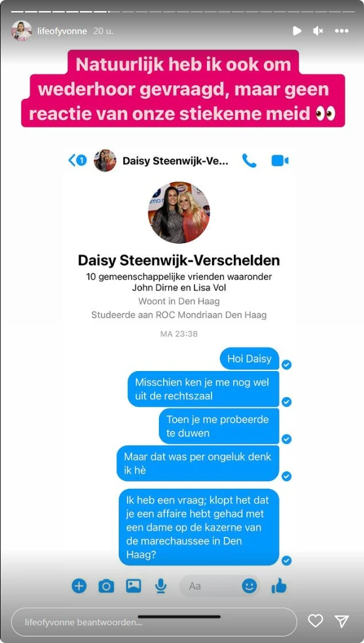Unmute the story audio
This screenshot has height=643, width=364.
pos(318,31)
